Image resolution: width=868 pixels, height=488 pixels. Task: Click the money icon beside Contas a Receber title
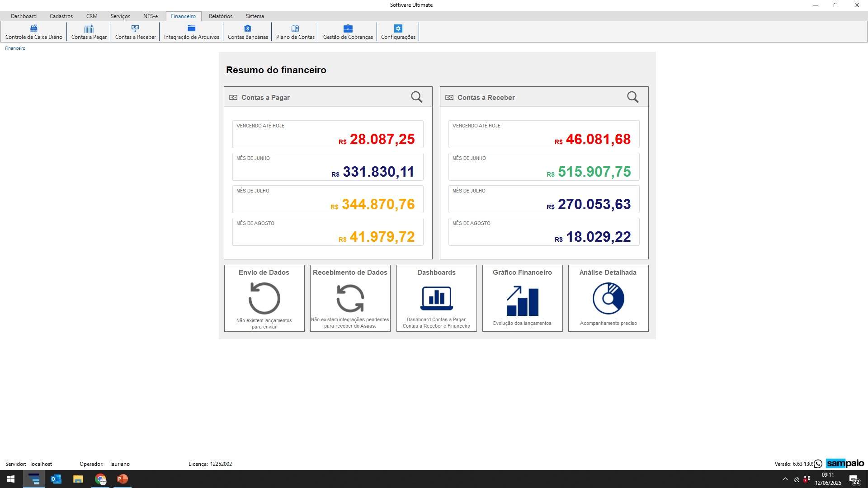coord(449,98)
